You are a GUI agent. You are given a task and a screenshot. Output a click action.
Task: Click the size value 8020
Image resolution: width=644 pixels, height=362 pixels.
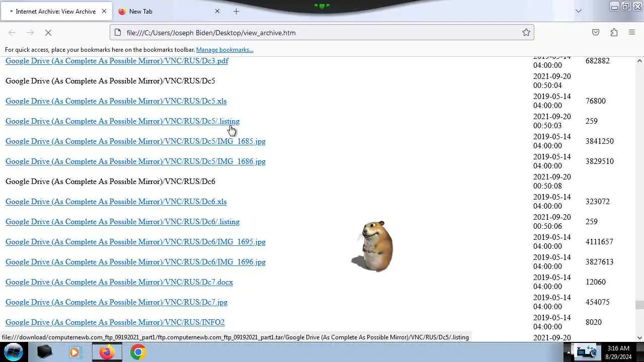[594, 322]
